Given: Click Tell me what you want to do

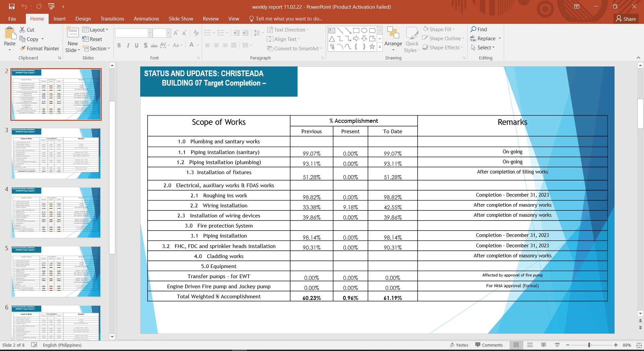Looking at the screenshot, I should point(286,19).
